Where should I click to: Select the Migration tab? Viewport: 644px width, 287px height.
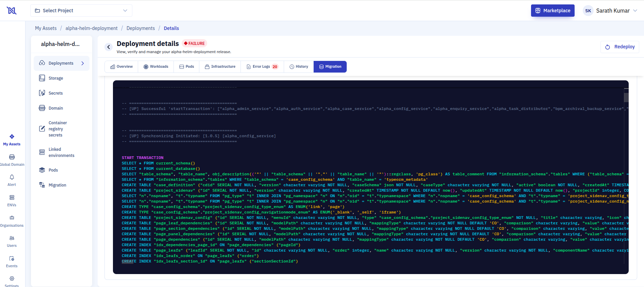pyautogui.click(x=330, y=67)
